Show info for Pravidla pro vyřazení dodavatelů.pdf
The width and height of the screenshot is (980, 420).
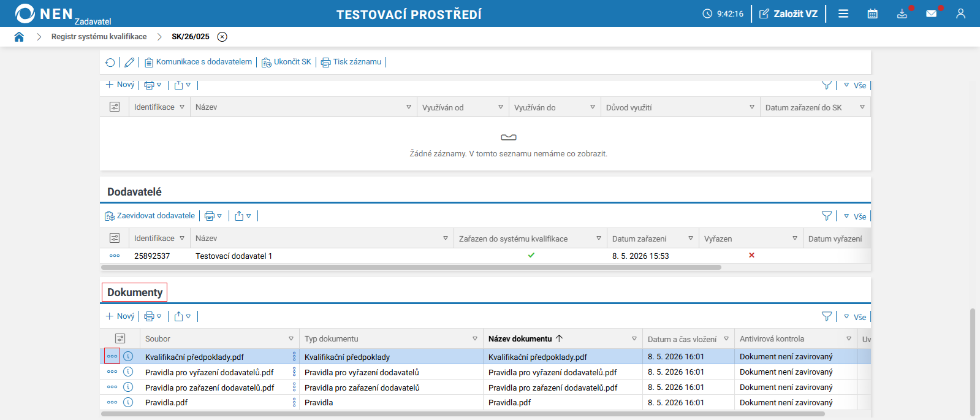(x=128, y=372)
